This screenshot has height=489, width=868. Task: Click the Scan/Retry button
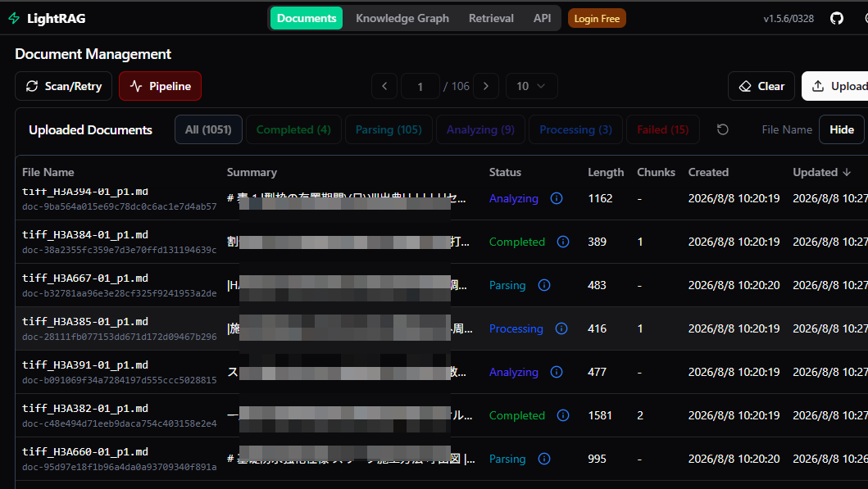pos(64,86)
